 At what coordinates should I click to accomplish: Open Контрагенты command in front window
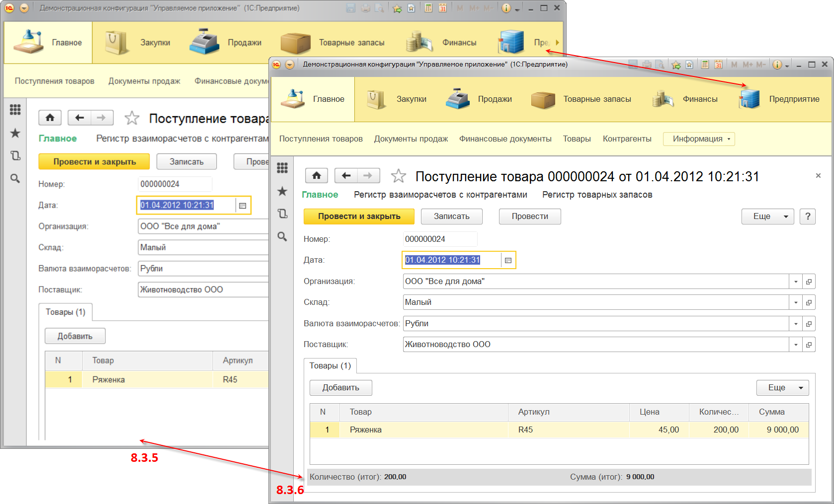627,139
